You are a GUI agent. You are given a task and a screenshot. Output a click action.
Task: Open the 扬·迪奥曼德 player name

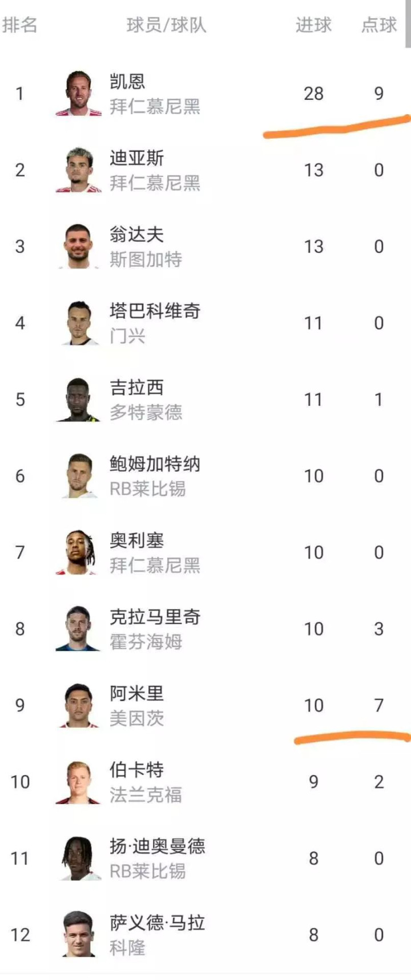pyautogui.click(x=157, y=846)
